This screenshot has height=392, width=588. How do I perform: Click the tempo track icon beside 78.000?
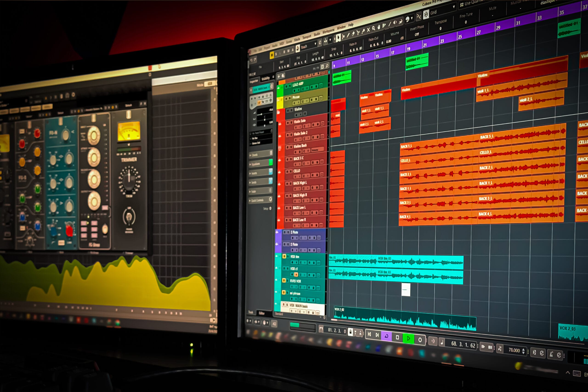pos(500,348)
